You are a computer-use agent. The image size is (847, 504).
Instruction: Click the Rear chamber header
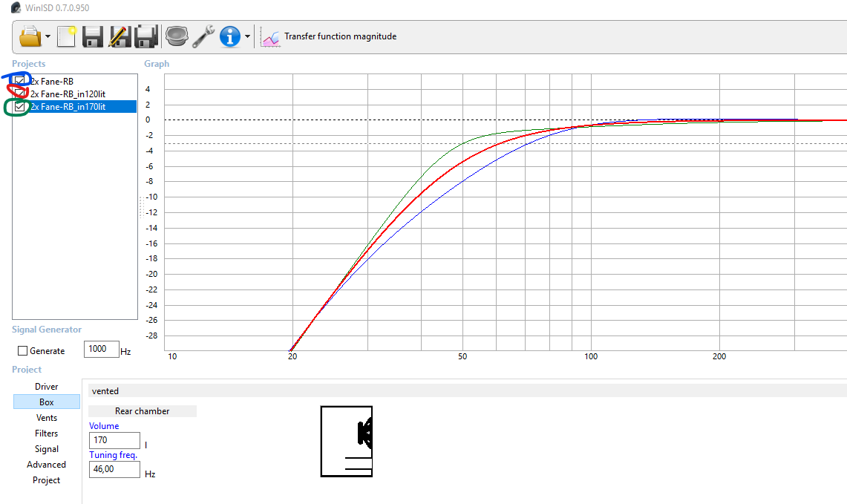[x=142, y=411]
